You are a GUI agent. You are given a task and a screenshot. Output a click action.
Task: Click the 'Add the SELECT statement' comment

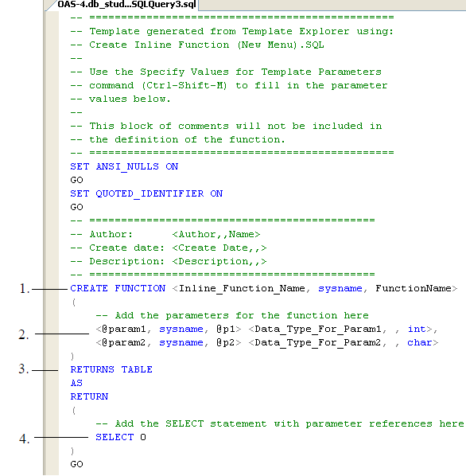280,423
